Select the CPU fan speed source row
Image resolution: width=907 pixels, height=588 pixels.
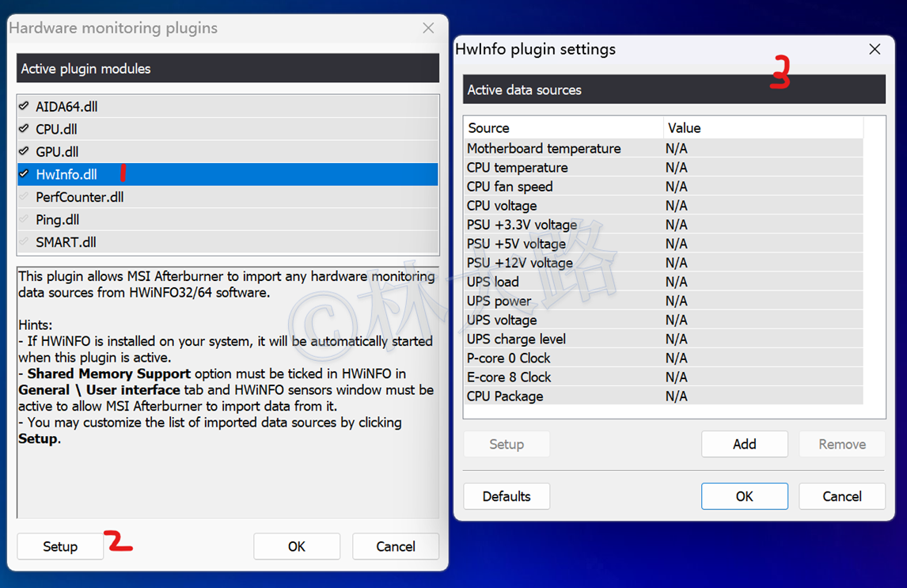pyautogui.click(x=663, y=187)
